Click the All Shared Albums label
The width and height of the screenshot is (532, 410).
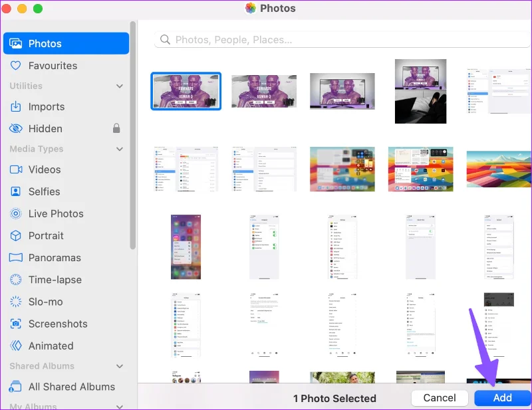[x=72, y=387]
